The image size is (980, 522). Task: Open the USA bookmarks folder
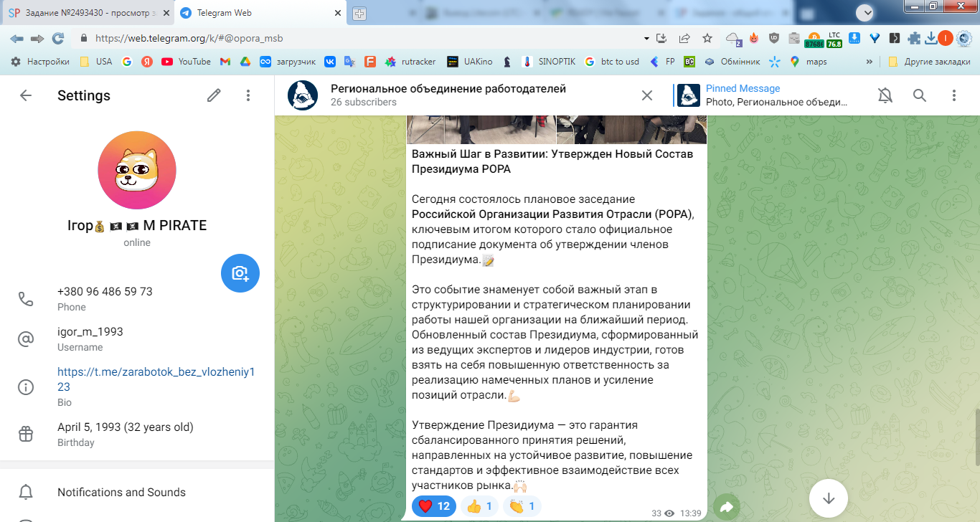point(96,62)
